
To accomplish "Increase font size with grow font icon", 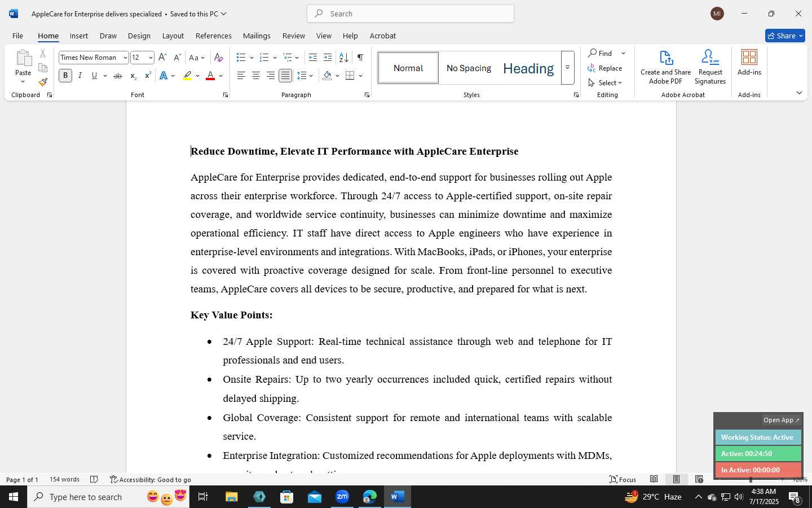I will [162, 58].
